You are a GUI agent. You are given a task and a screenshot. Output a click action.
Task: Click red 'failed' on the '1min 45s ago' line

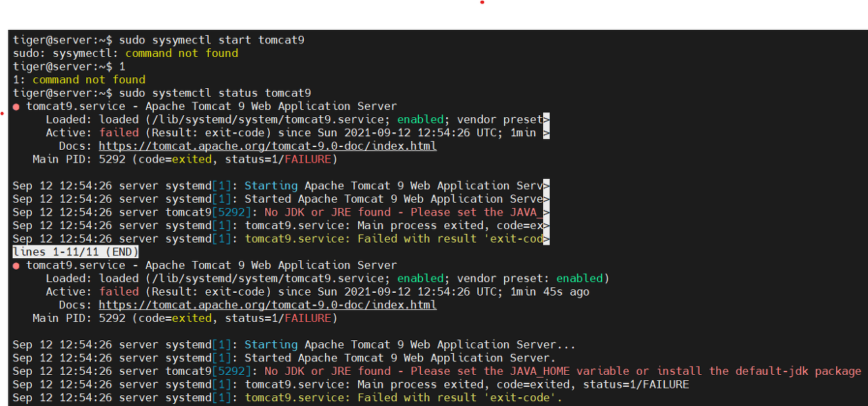[119, 292]
